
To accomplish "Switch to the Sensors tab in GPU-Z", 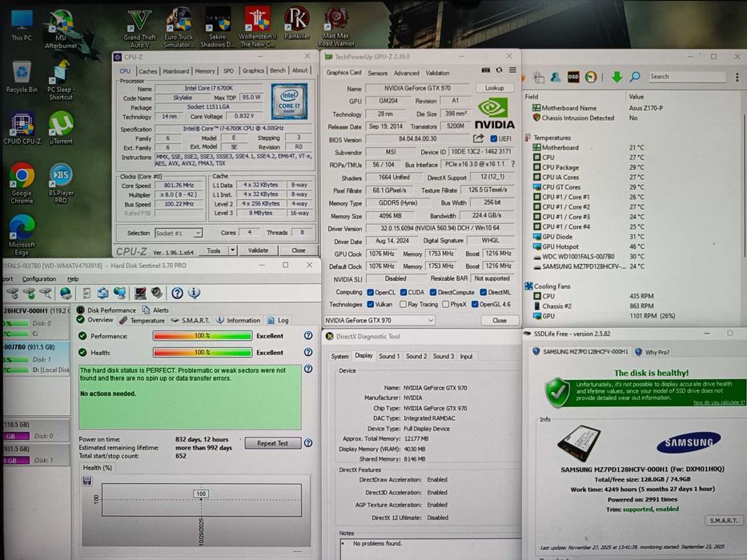I will point(377,74).
